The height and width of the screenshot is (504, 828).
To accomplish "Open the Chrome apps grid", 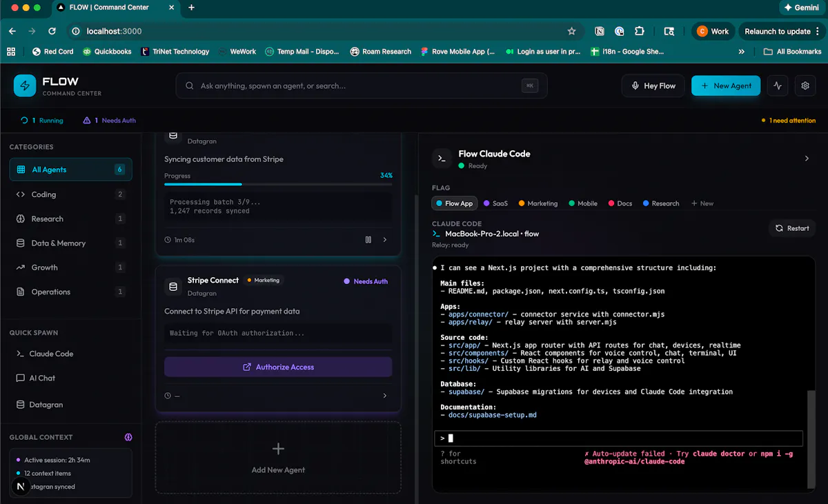I will tap(10, 51).
